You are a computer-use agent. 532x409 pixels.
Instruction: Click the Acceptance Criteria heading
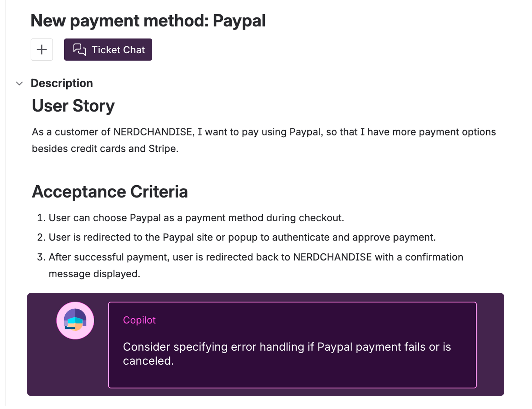click(x=110, y=192)
